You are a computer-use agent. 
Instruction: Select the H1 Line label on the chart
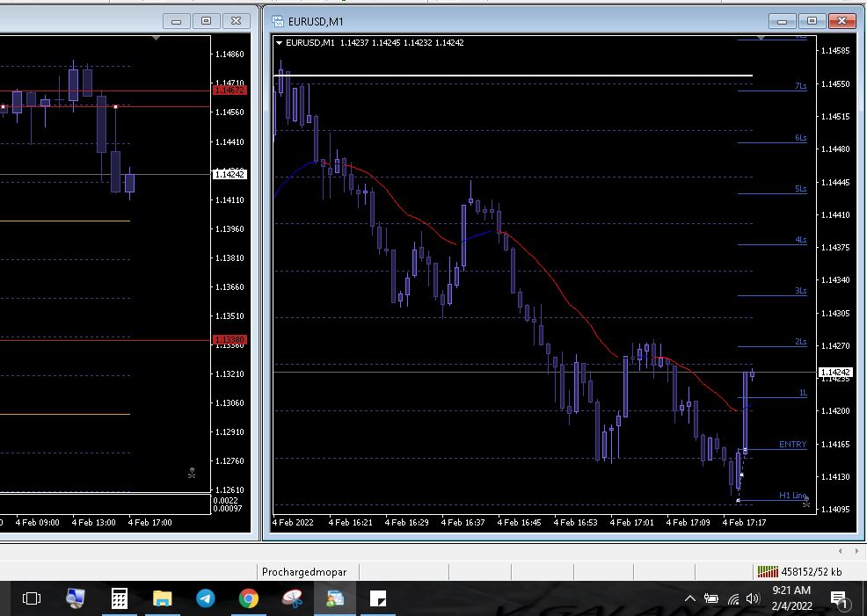click(791, 496)
